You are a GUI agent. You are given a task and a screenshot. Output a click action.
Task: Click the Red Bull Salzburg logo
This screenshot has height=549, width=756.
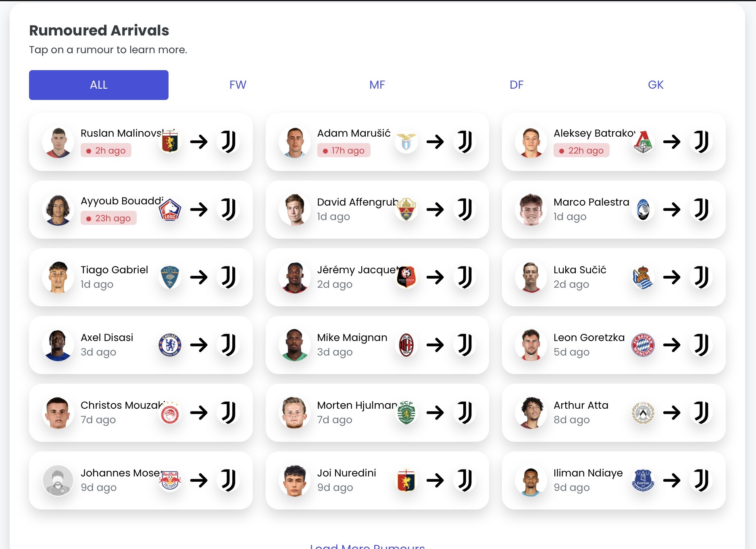170,480
